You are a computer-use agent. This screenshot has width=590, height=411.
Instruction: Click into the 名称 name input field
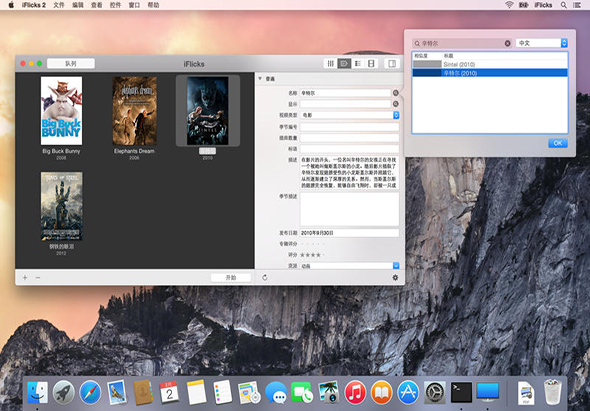coord(345,93)
